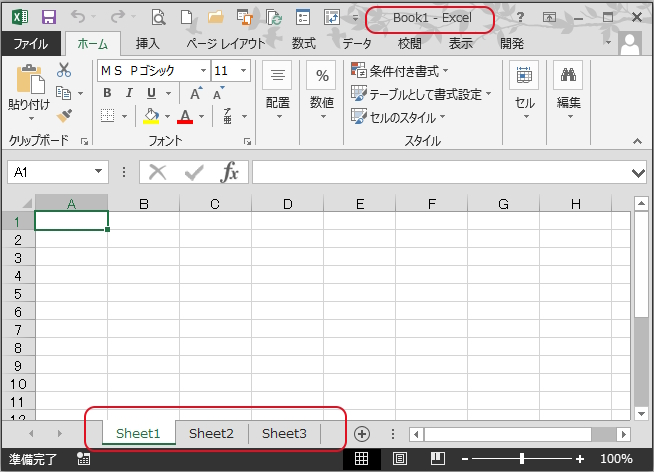Expand the formula bar chevron
This screenshot has height=472, width=654.
coord(638,172)
